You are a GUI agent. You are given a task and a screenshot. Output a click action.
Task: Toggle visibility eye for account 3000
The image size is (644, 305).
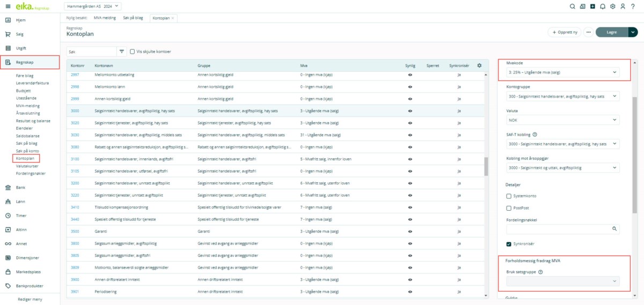click(x=410, y=110)
